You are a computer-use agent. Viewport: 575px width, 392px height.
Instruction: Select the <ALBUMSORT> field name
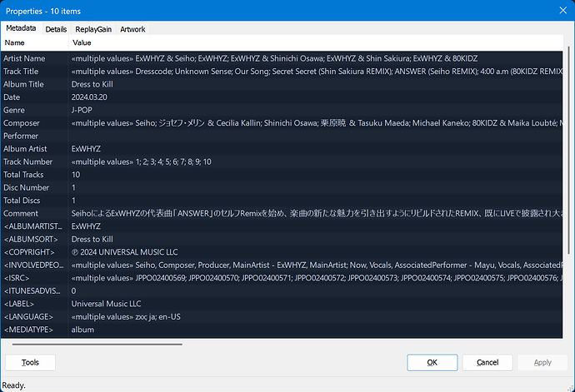coord(31,239)
